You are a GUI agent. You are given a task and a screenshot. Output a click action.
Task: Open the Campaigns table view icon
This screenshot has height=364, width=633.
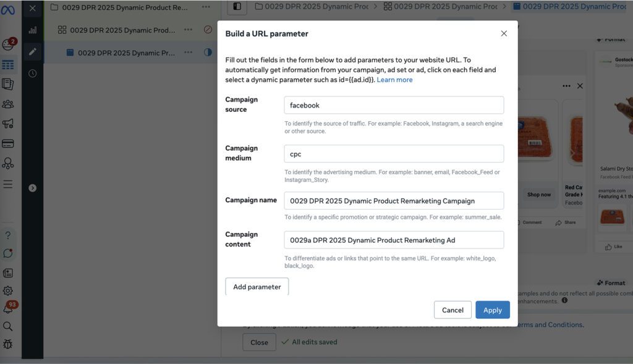pos(8,64)
